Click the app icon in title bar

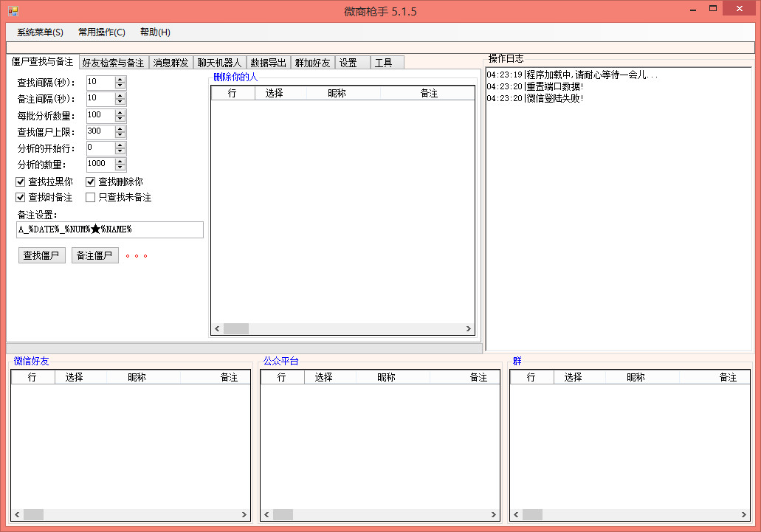[13, 10]
